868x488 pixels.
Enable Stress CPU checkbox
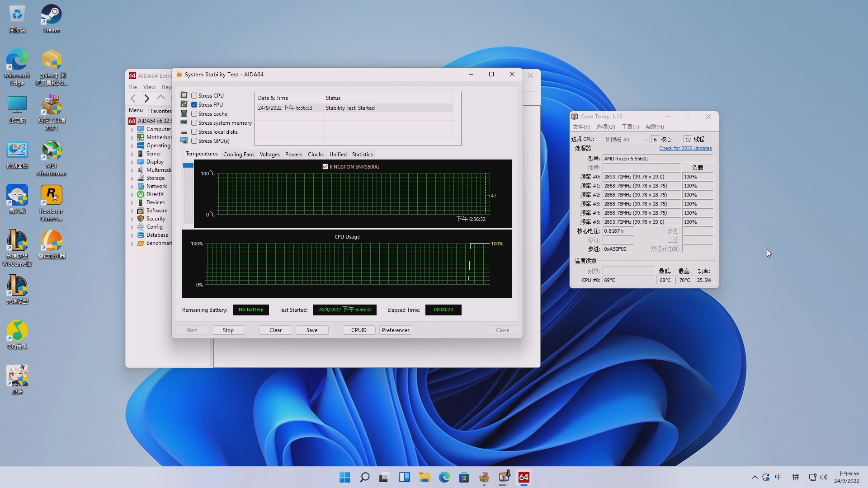coord(194,96)
